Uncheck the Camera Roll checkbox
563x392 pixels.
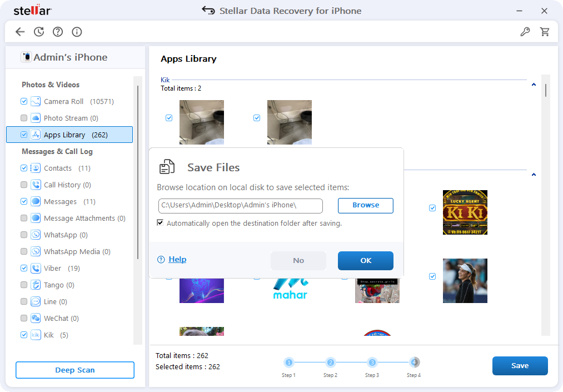pos(24,101)
